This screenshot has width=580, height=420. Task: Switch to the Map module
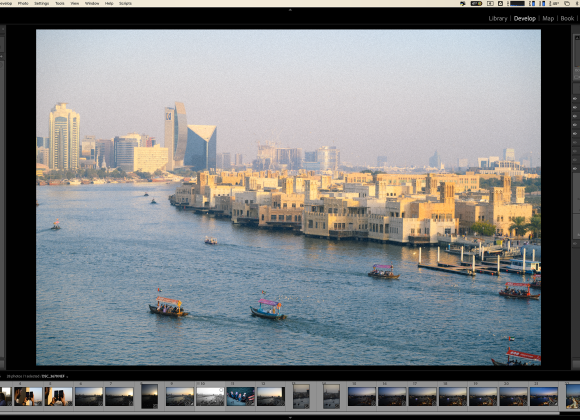[548, 19]
